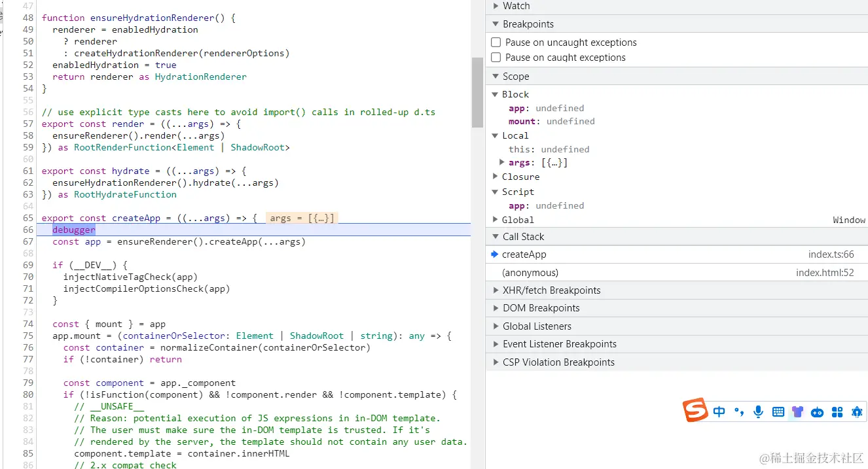Click 'this: undefined' in Local scope

click(x=549, y=149)
